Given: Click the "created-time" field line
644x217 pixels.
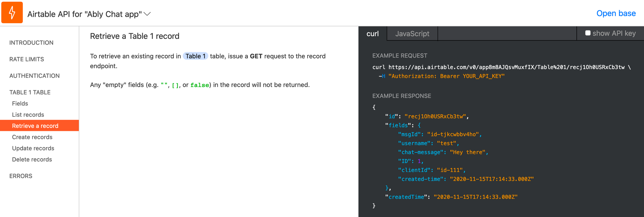Looking at the screenshot, I should (466, 179).
